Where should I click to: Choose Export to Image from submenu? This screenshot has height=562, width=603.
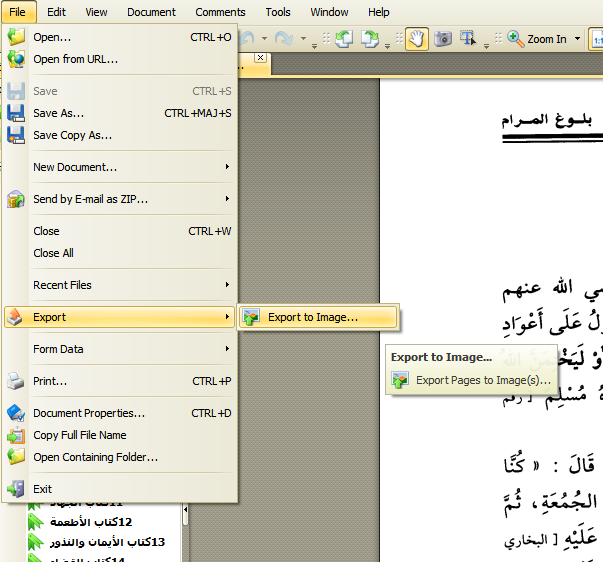pyautogui.click(x=312, y=317)
